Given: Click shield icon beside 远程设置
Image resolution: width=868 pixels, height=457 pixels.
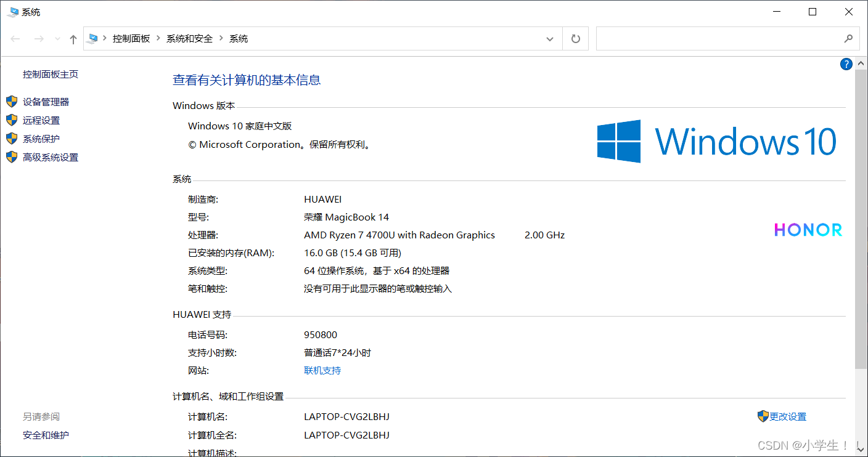Looking at the screenshot, I should pos(12,120).
